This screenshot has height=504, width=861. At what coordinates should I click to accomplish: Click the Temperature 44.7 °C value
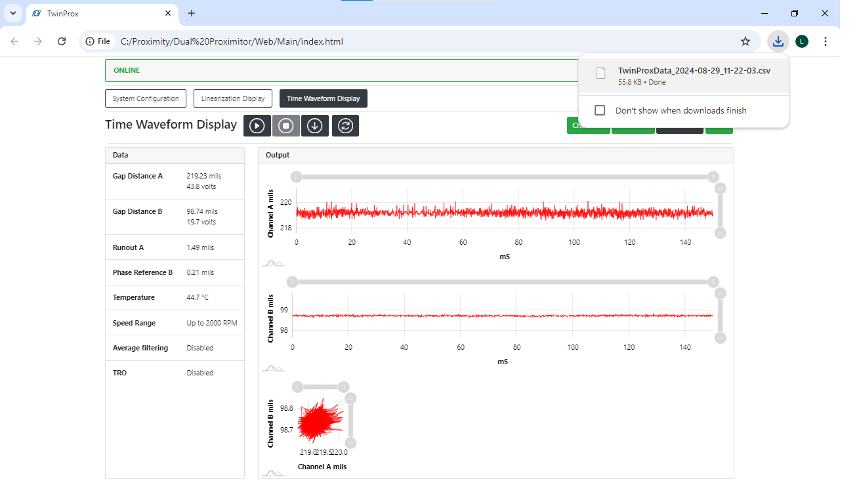(x=198, y=297)
